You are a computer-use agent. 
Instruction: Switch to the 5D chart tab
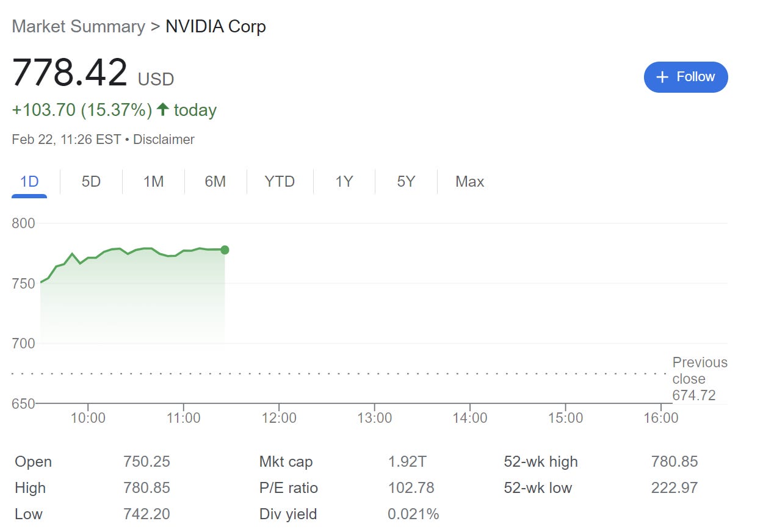(x=91, y=181)
